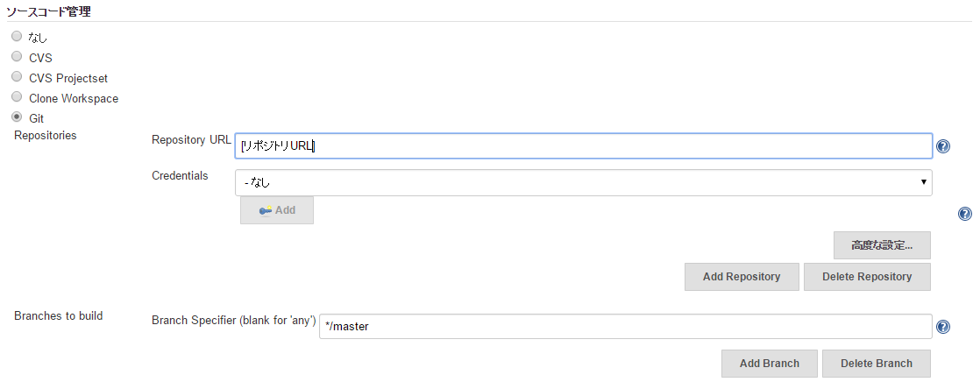Select Clone Workspace radio option
The height and width of the screenshot is (389, 980).
coord(17,97)
